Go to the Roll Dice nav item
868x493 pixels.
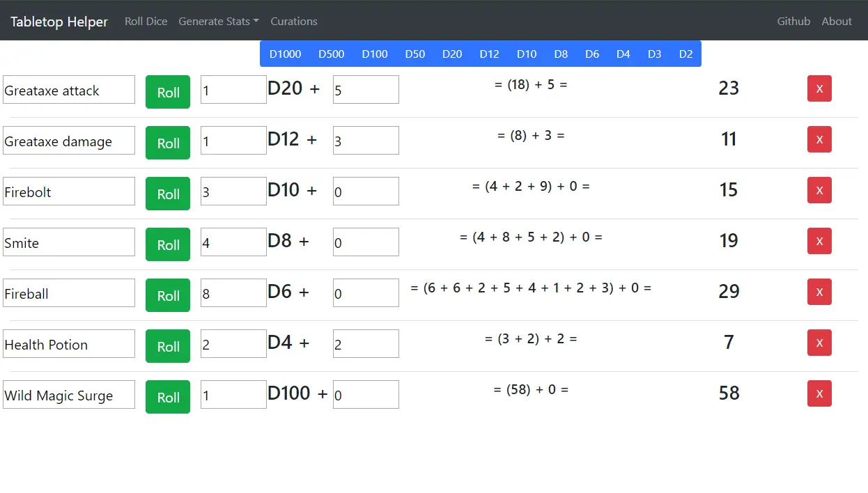[146, 22]
